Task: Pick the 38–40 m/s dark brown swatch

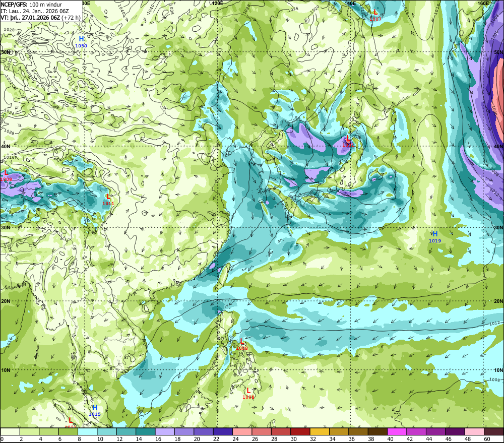Action: click(x=377, y=431)
